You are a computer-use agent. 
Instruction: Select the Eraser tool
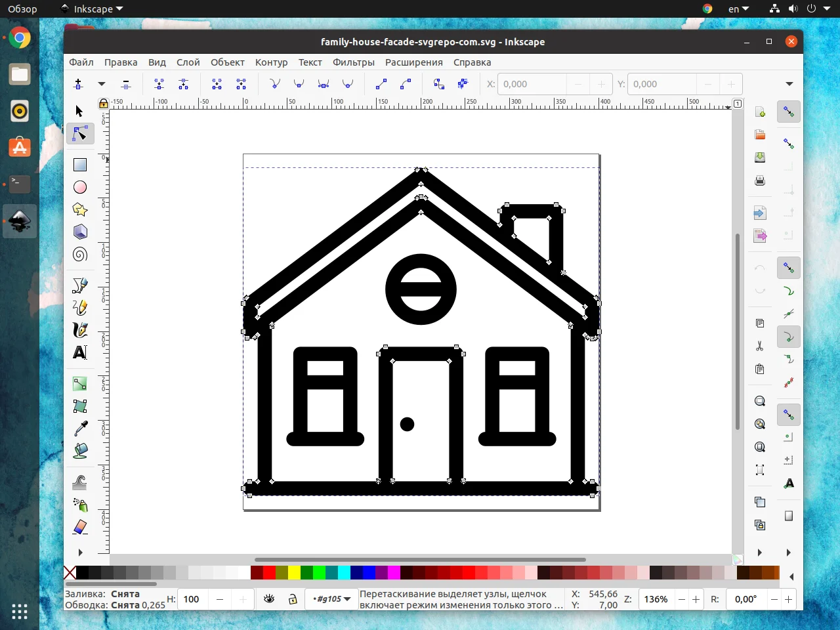pos(80,527)
